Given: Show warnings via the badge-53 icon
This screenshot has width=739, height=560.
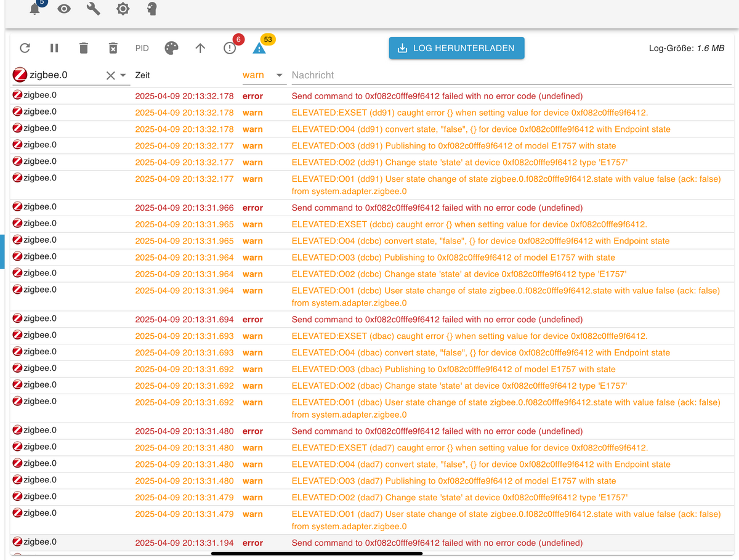Looking at the screenshot, I should tap(260, 48).
